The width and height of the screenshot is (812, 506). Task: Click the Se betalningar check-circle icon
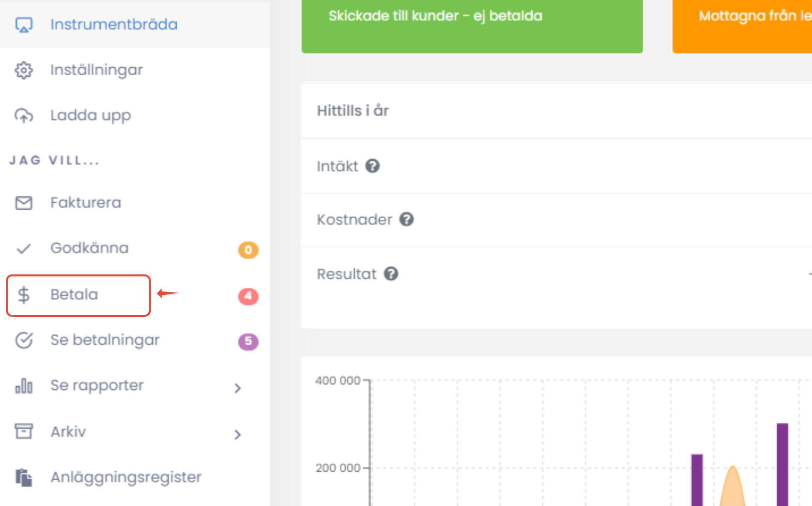(x=24, y=340)
